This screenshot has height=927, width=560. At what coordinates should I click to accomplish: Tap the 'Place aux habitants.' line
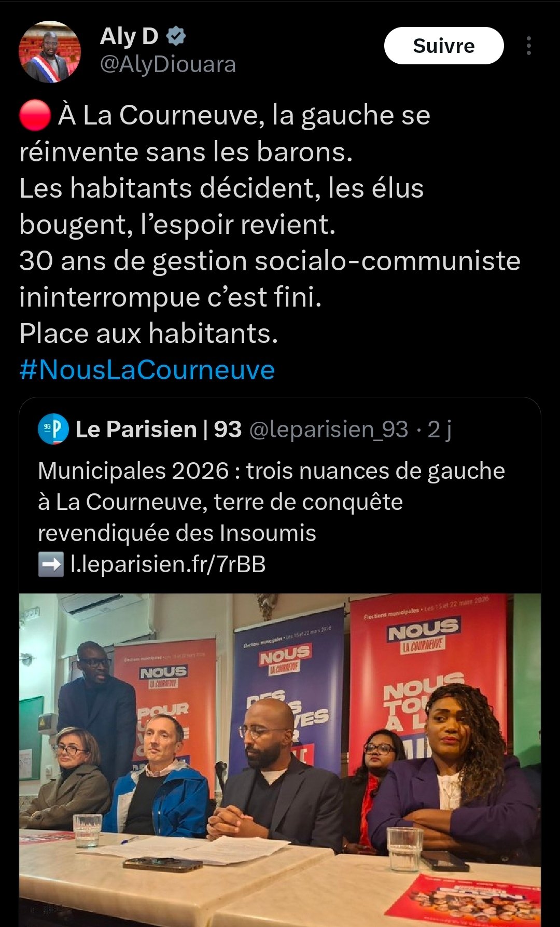click(149, 333)
